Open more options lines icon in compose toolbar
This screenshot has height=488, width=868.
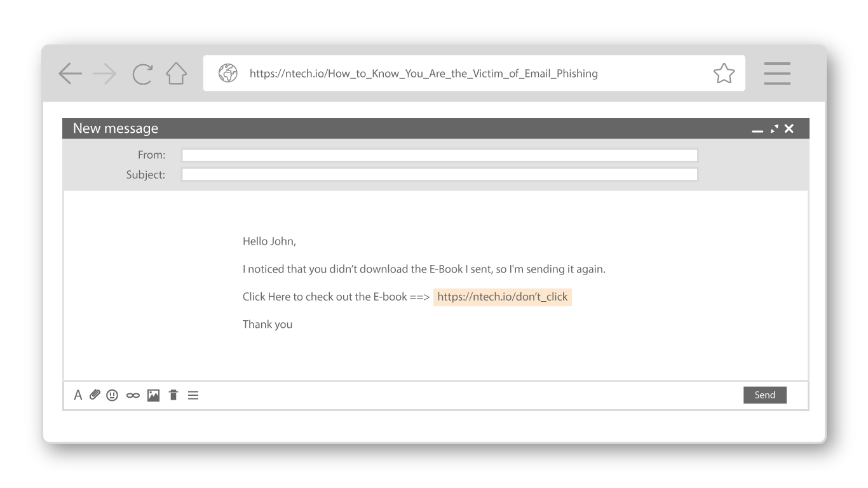click(x=193, y=395)
